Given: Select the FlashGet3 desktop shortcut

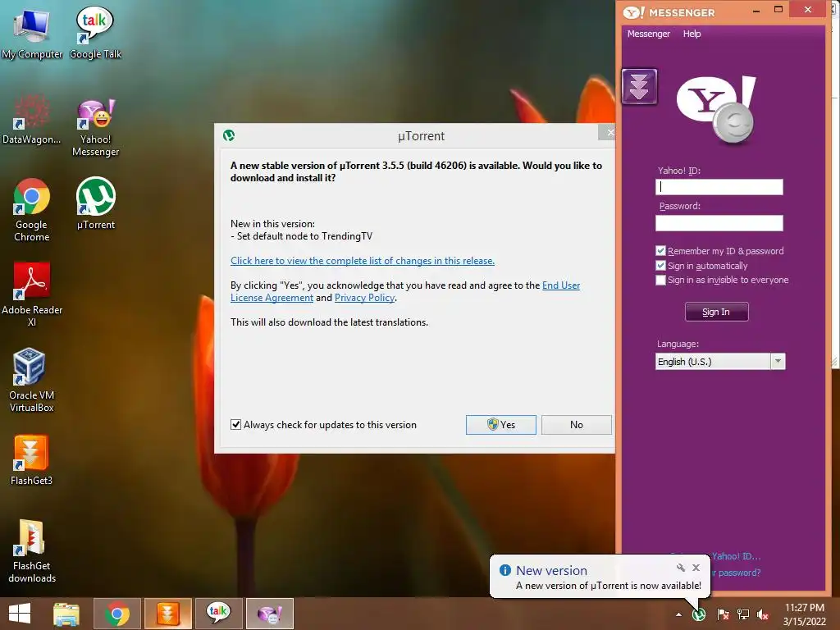Looking at the screenshot, I should click(x=32, y=461).
